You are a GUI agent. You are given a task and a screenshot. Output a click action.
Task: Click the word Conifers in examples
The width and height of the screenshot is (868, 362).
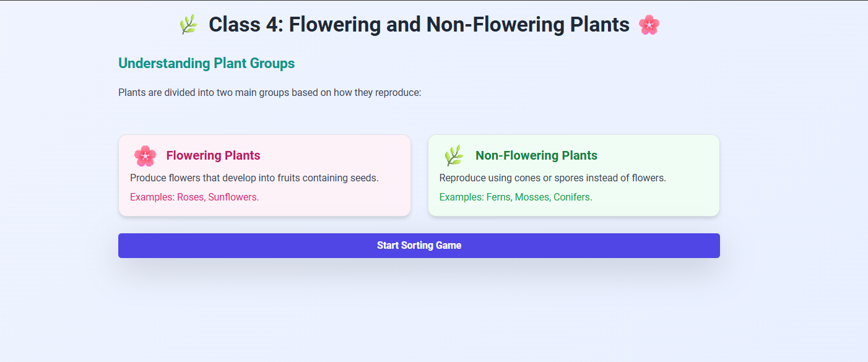573,197
